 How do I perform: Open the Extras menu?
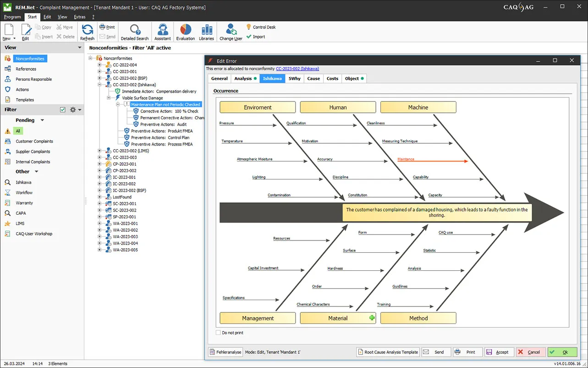click(80, 17)
